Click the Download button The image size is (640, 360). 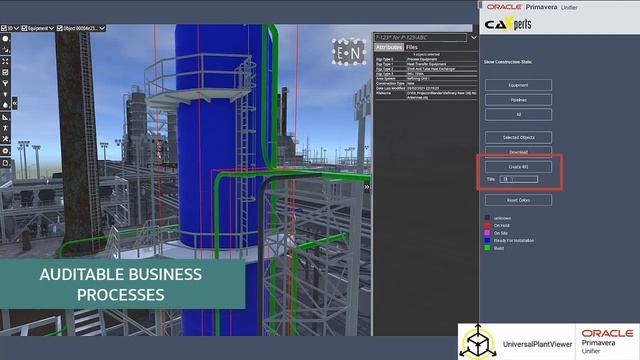tap(518, 152)
